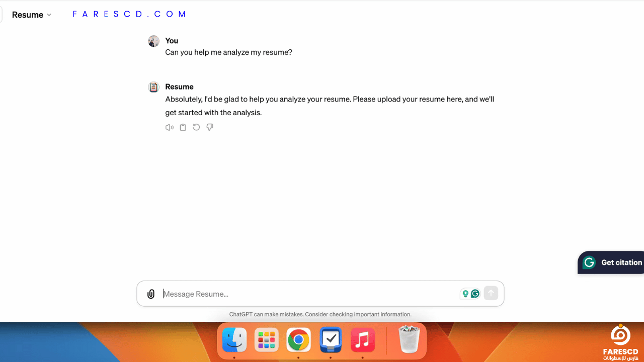Click the bold "Resume" sender name above the response
Image resolution: width=644 pixels, height=362 pixels.
tap(179, 86)
